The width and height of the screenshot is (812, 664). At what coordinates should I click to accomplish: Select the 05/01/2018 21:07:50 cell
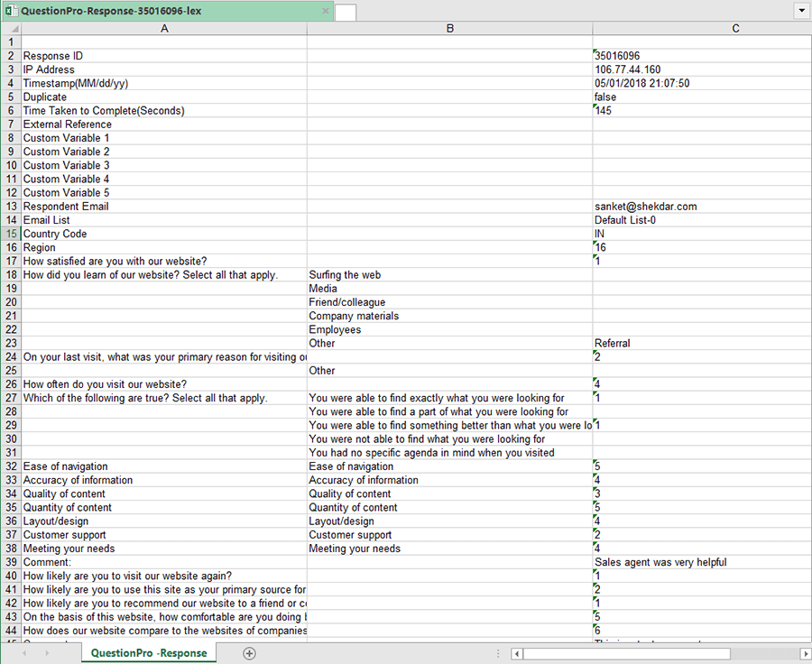tap(702, 83)
